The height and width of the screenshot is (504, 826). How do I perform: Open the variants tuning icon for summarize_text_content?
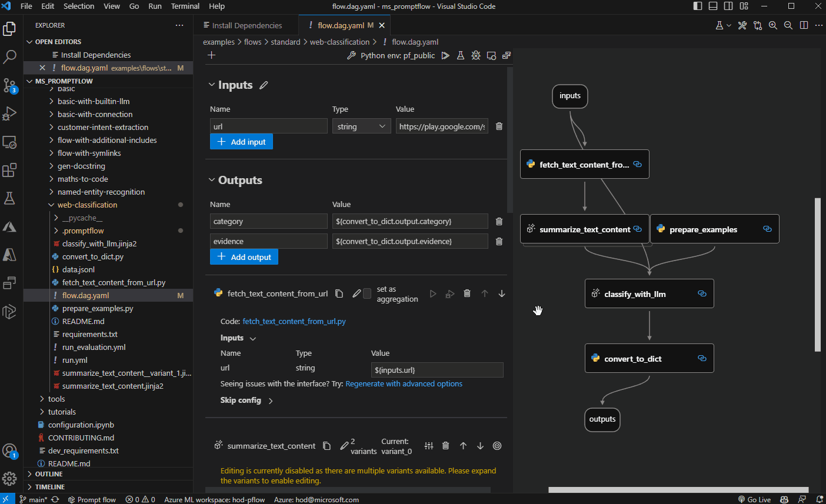click(429, 446)
